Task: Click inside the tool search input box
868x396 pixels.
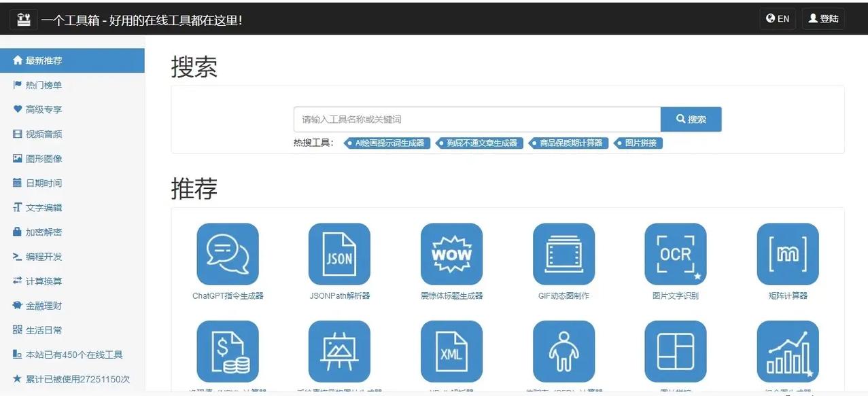Action: [476, 118]
